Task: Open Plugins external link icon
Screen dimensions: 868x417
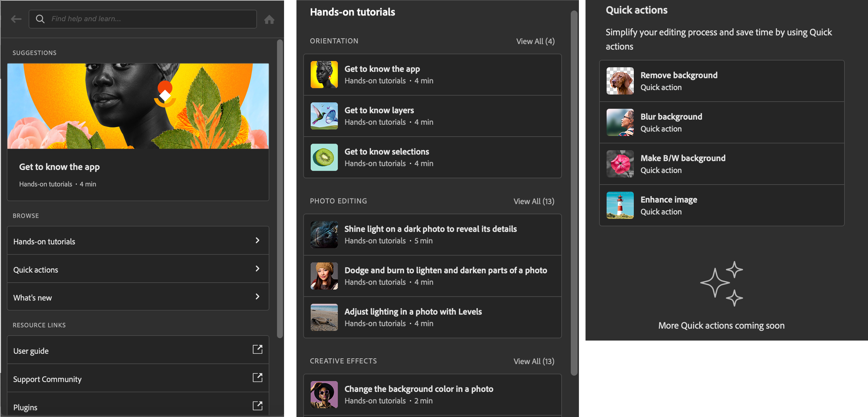Action: (x=257, y=406)
